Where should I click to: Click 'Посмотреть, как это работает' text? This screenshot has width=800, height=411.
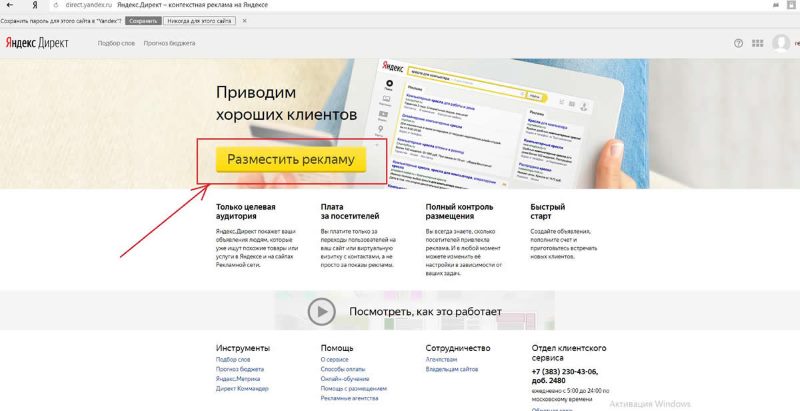click(426, 312)
